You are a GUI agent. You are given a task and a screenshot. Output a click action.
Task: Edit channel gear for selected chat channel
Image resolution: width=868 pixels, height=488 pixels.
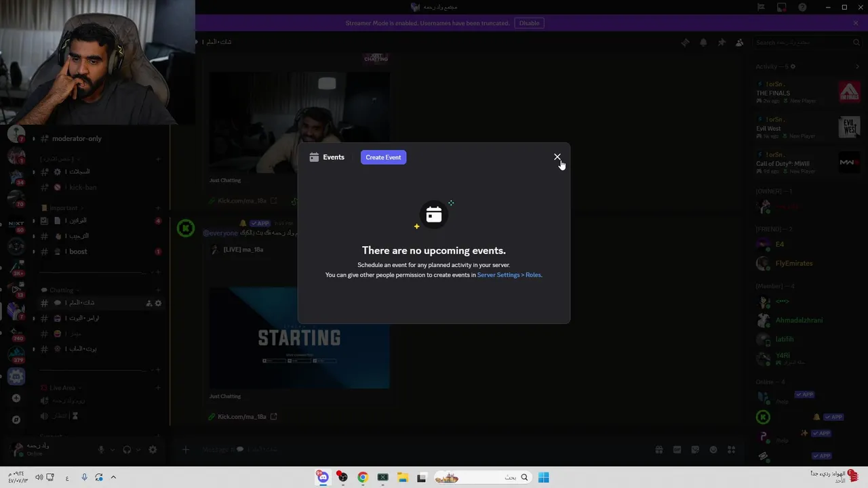(159, 303)
